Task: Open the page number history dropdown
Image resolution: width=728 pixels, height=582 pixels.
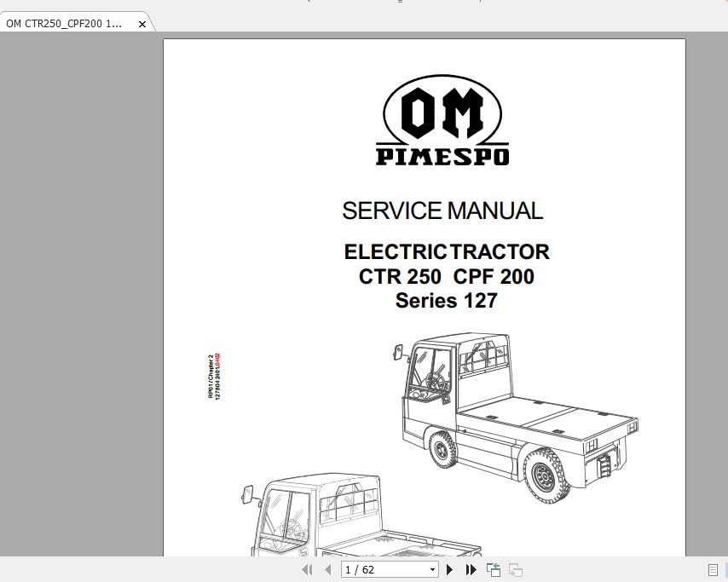Action: coord(430,569)
